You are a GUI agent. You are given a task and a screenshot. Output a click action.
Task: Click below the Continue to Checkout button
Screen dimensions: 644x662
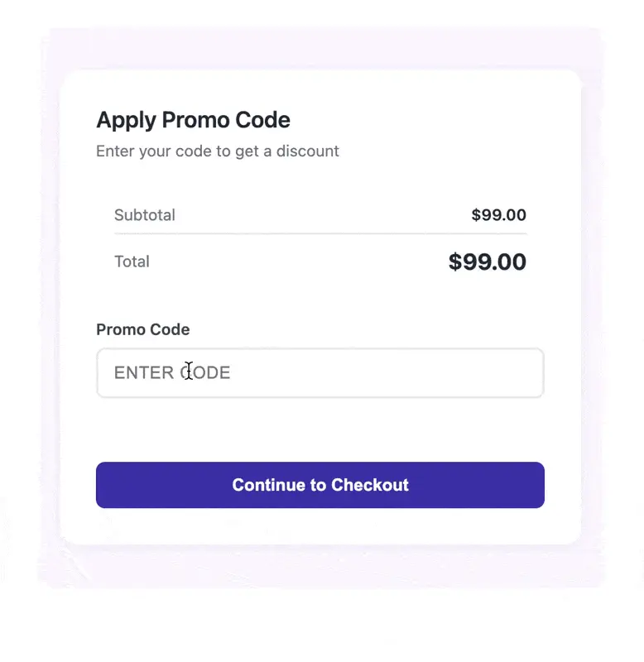(x=320, y=525)
